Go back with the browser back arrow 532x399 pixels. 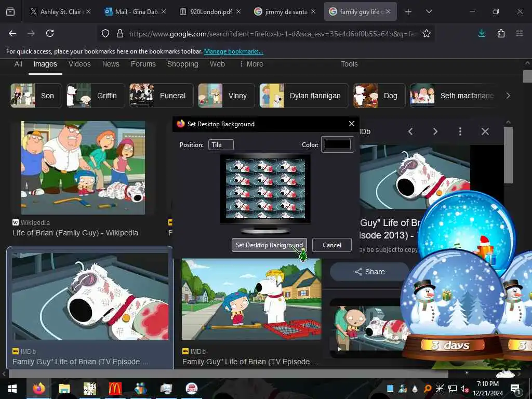click(12, 33)
